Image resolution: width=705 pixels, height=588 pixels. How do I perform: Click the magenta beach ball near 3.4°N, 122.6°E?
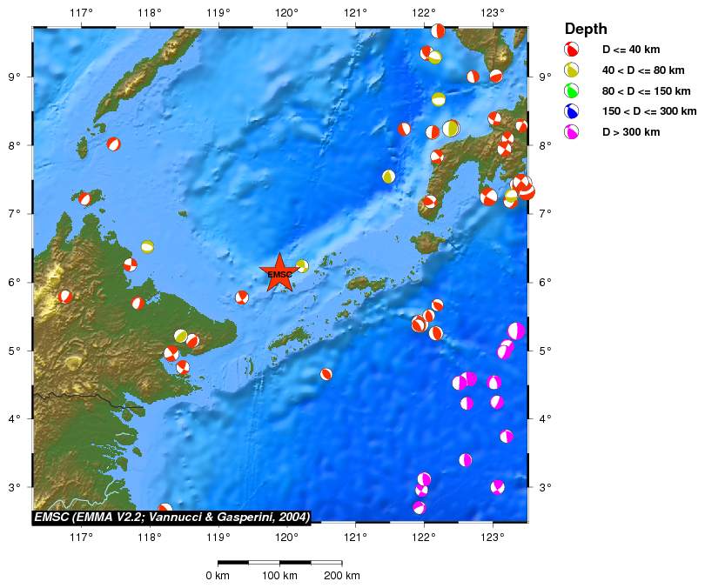(x=466, y=460)
